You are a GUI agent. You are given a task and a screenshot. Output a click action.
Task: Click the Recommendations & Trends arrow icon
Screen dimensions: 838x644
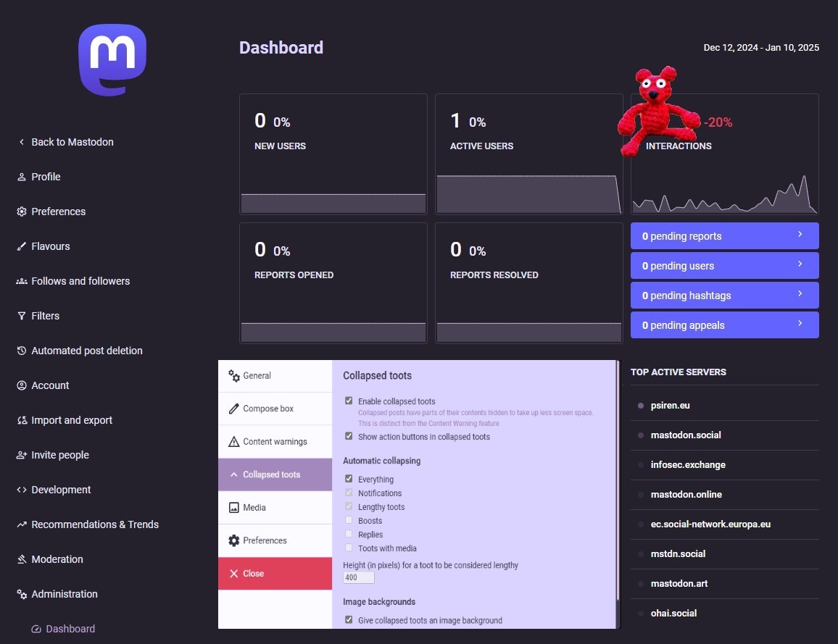coord(21,524)
